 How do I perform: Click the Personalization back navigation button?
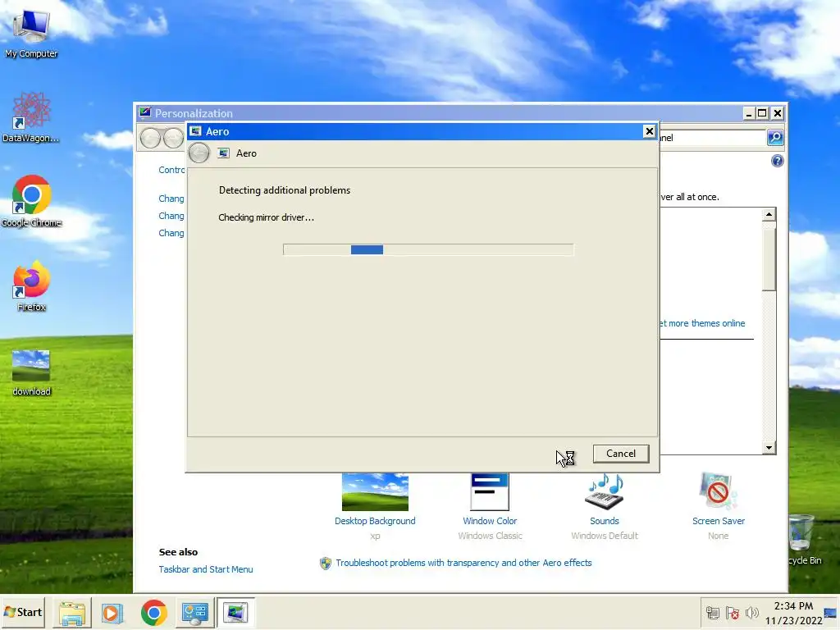pos(150,138)
